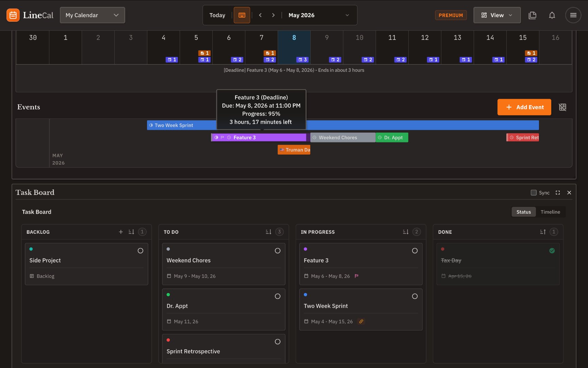Sort the Done column

[543, 232]
